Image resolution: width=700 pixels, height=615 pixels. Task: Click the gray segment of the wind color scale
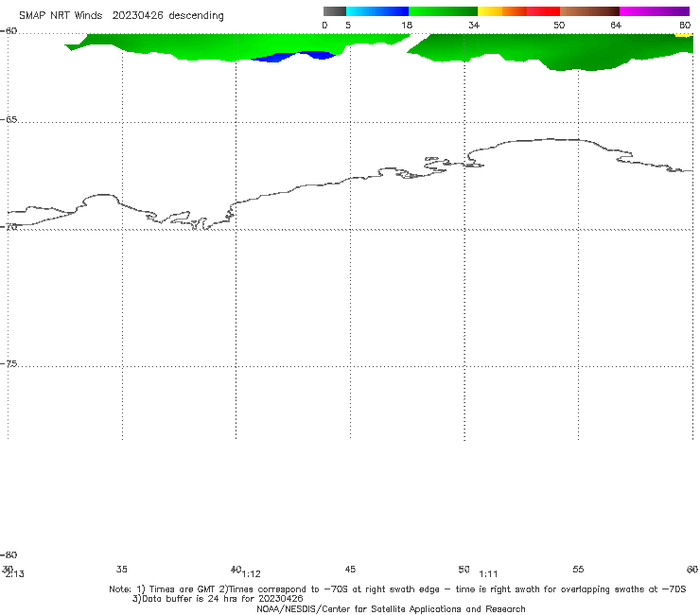334,11
